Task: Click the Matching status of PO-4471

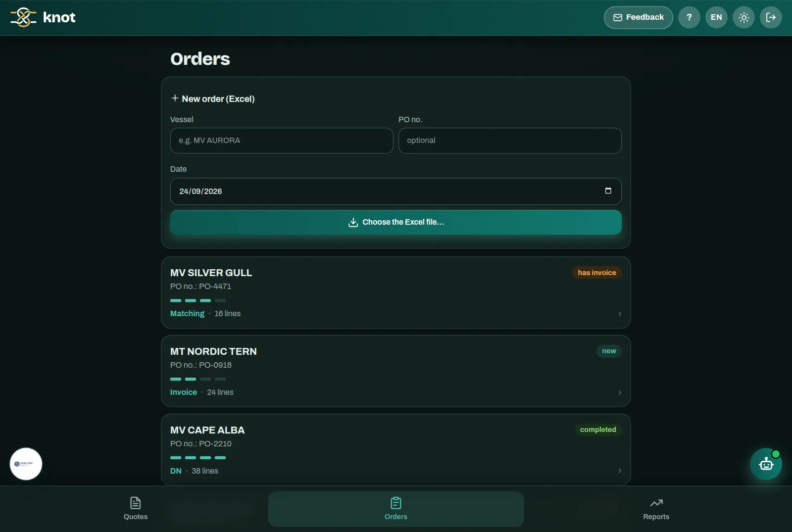Action: click(187, 314)
